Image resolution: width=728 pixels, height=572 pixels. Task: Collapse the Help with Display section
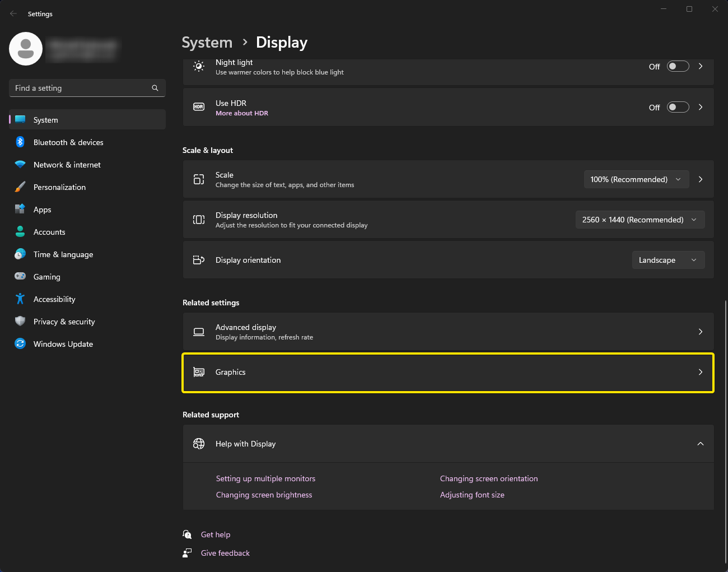700,444
